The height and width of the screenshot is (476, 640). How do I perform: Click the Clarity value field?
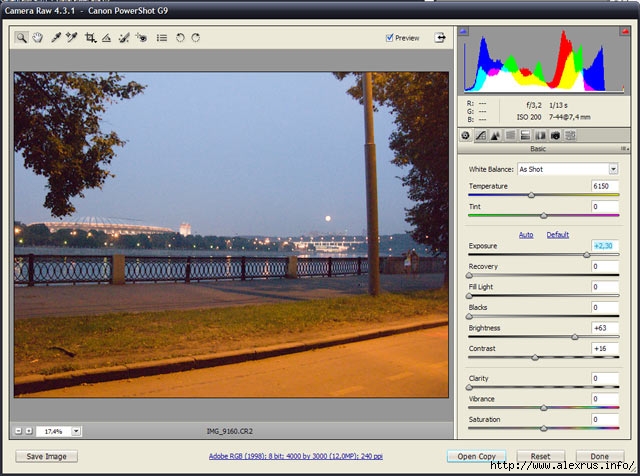click(604, 378)
